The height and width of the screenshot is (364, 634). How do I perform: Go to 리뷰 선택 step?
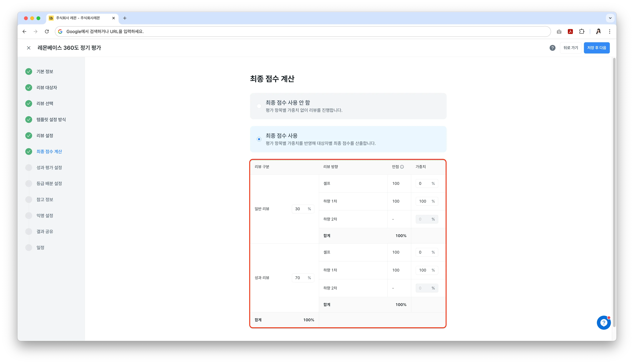pos(44,104)
